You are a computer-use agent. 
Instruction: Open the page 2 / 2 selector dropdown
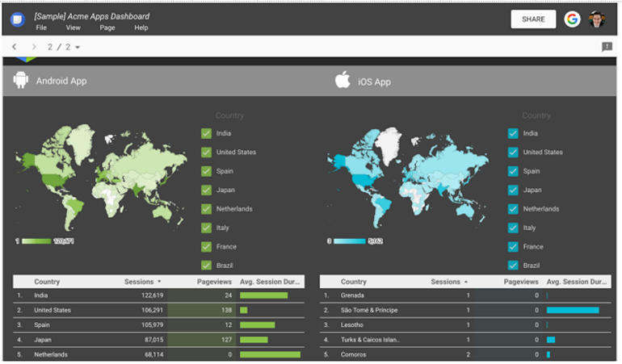point(64,47)
